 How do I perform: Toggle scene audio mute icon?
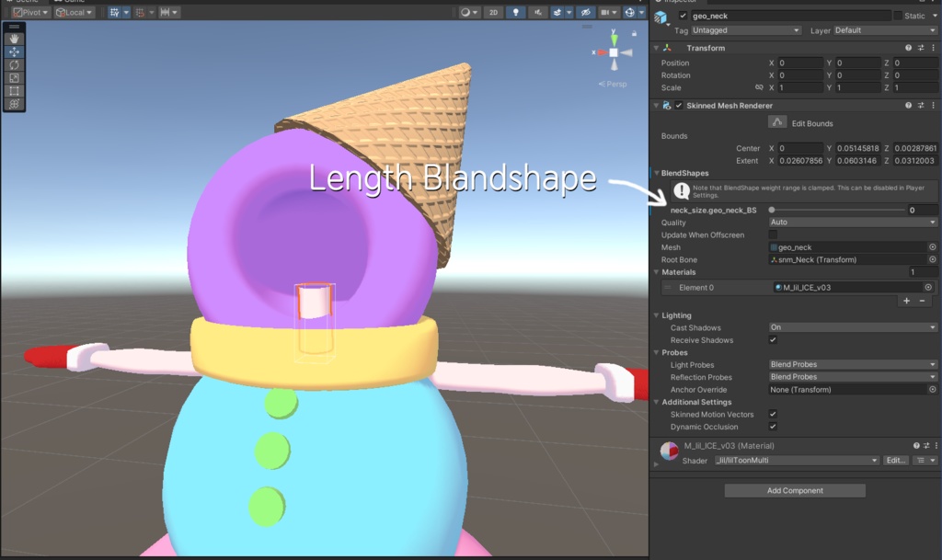pyautogui.click(x=537, y=12)
